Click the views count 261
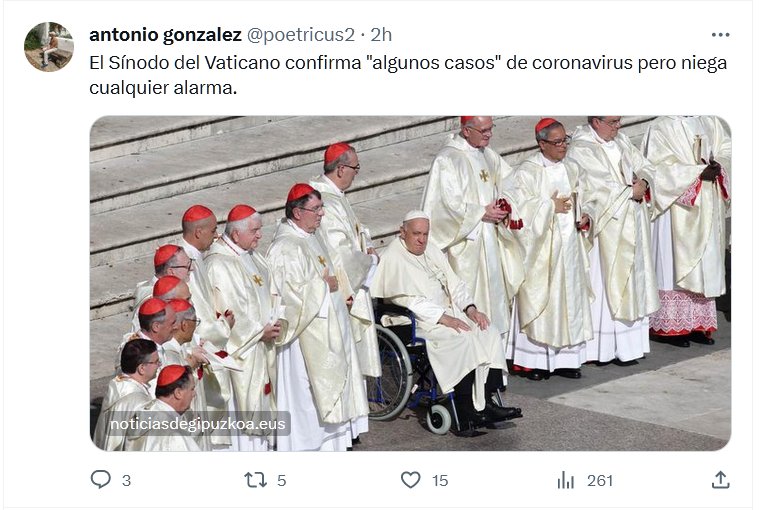 [600, 481]
